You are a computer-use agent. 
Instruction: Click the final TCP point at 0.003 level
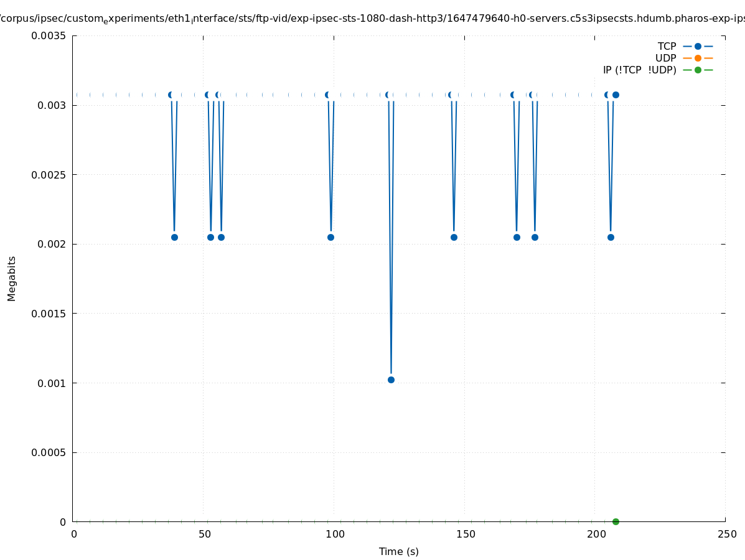click(616, 95)
